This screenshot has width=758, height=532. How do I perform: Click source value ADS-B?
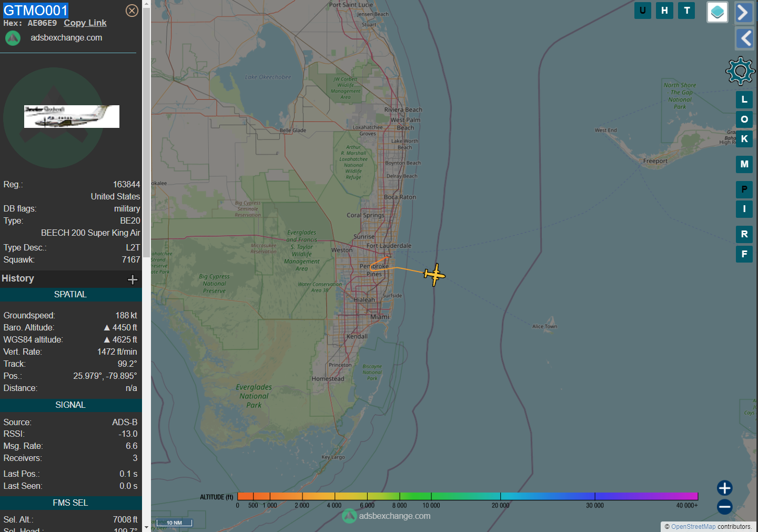point(125,423)
